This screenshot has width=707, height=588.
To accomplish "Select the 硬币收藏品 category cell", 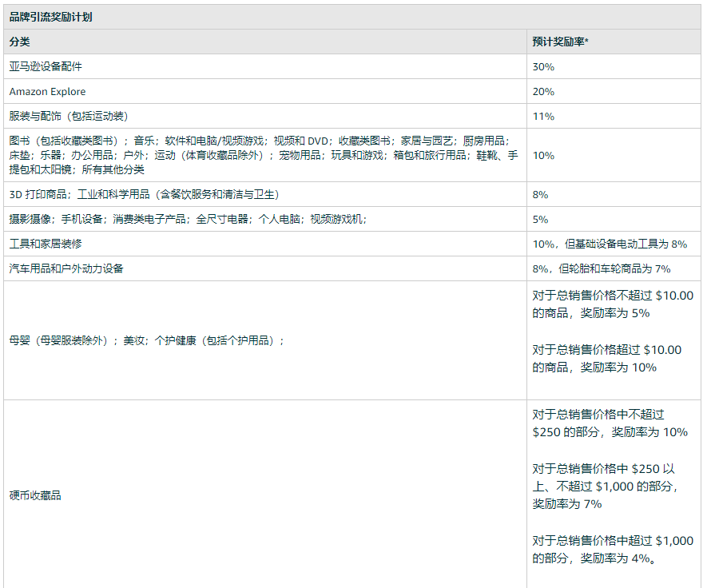I will coord(35,495).
